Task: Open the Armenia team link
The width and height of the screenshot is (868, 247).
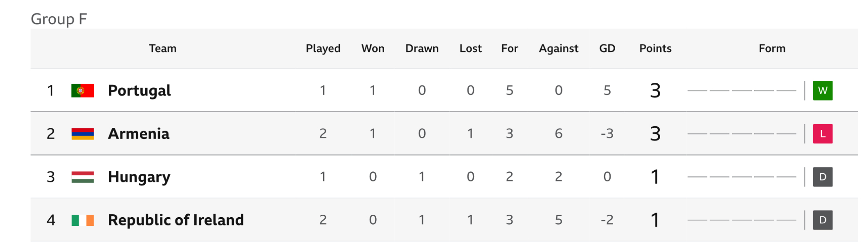Action: 139,134
